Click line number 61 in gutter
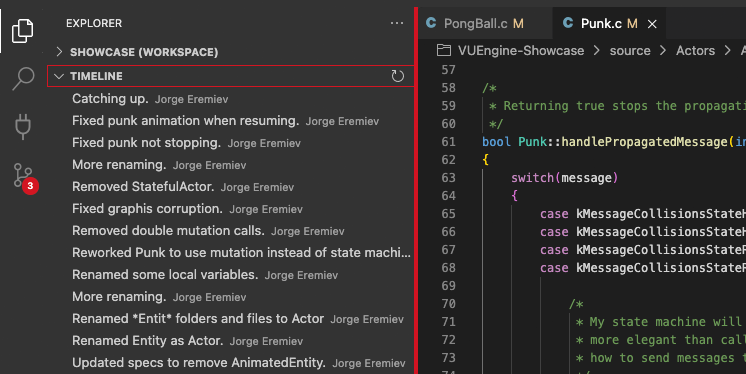 [x=449, y=142]
